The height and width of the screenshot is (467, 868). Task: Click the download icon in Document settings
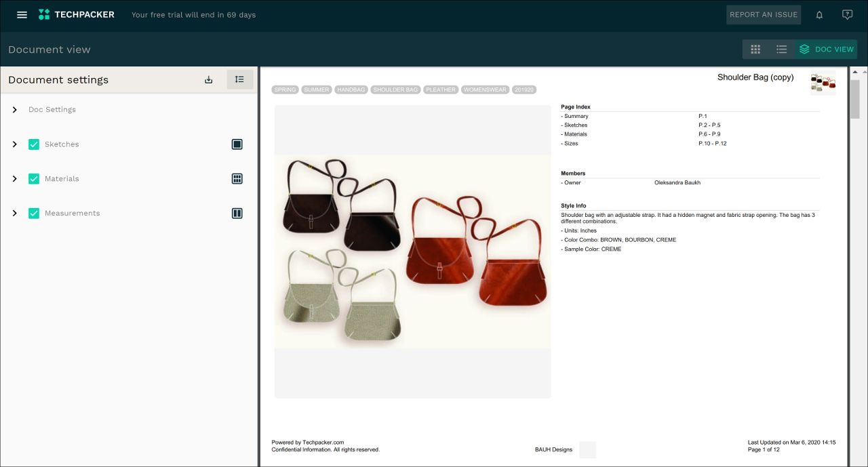[x=208, y=79]
